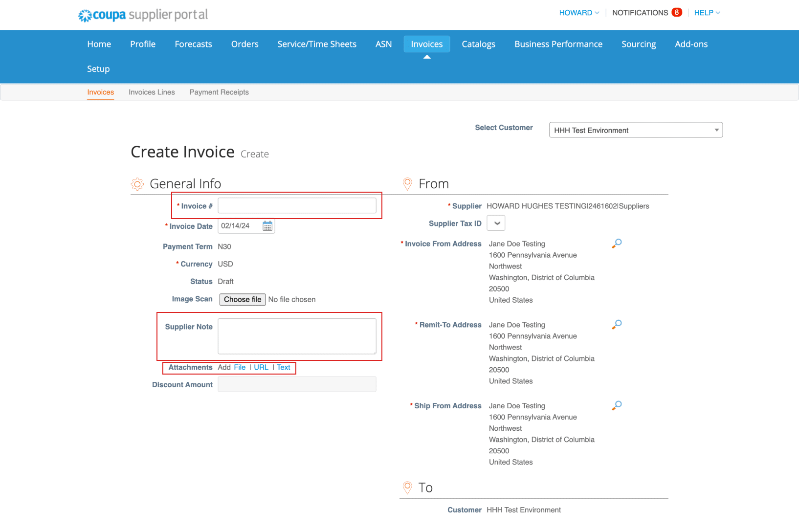This screenshot has height=532, width=799.
Task: Open the Remit-To Address search icon
Action: tap(617, 324)
